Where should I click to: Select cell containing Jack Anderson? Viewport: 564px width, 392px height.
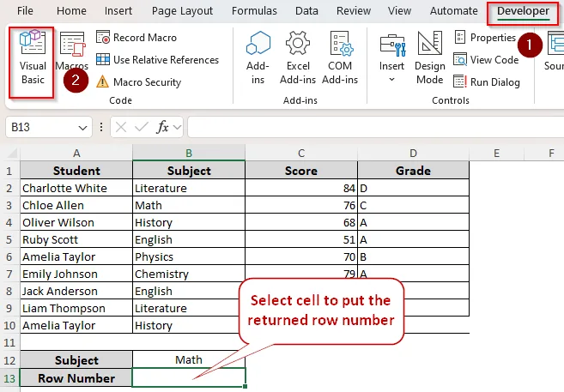[x=76, y=291]
